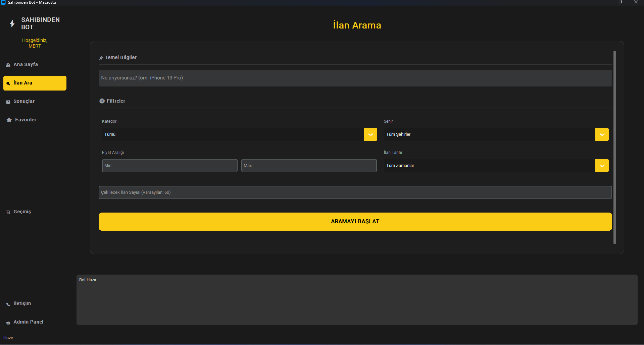Select the İlan Ara menu item

(x=35, y=83)
